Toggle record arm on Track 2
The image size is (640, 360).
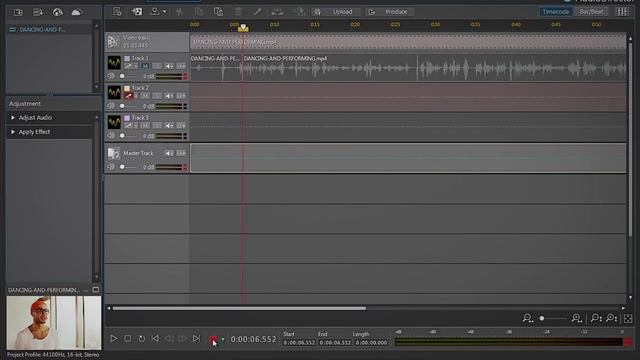pos(129,96)
